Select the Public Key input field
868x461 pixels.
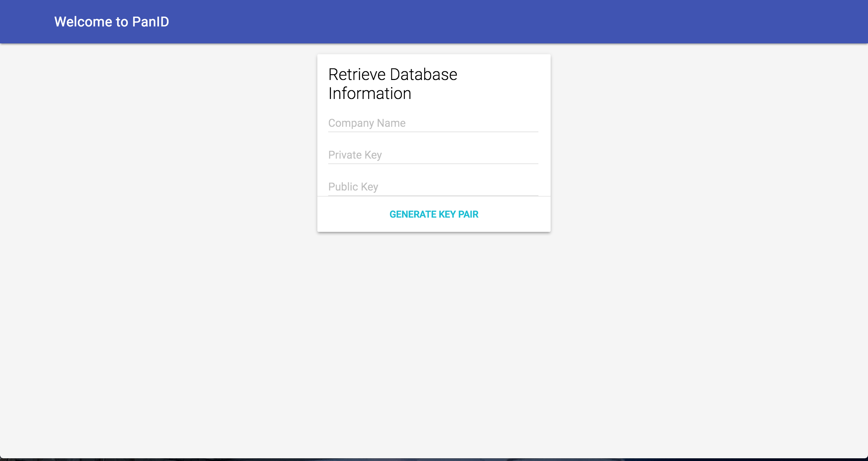coord(433,187)
